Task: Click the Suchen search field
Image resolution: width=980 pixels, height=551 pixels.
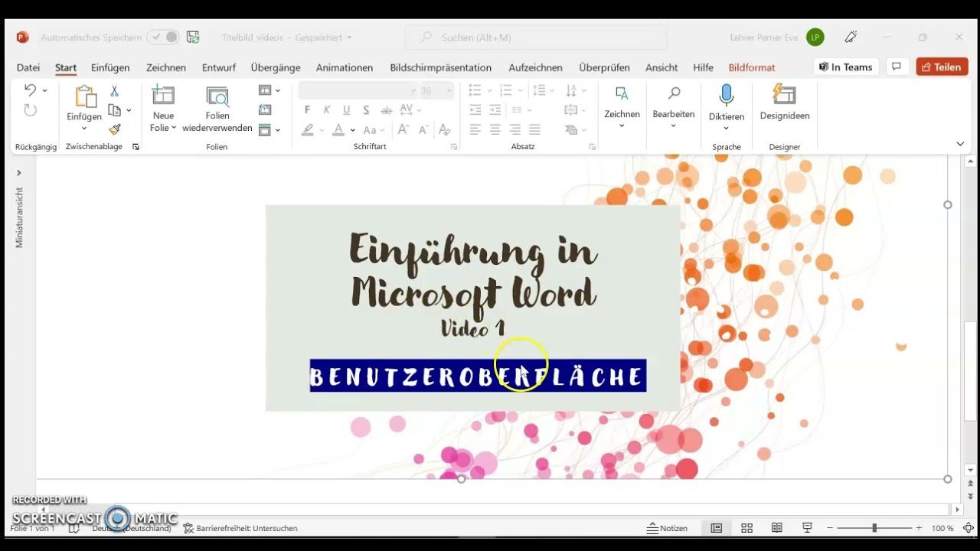Action: tap(536, 37)
